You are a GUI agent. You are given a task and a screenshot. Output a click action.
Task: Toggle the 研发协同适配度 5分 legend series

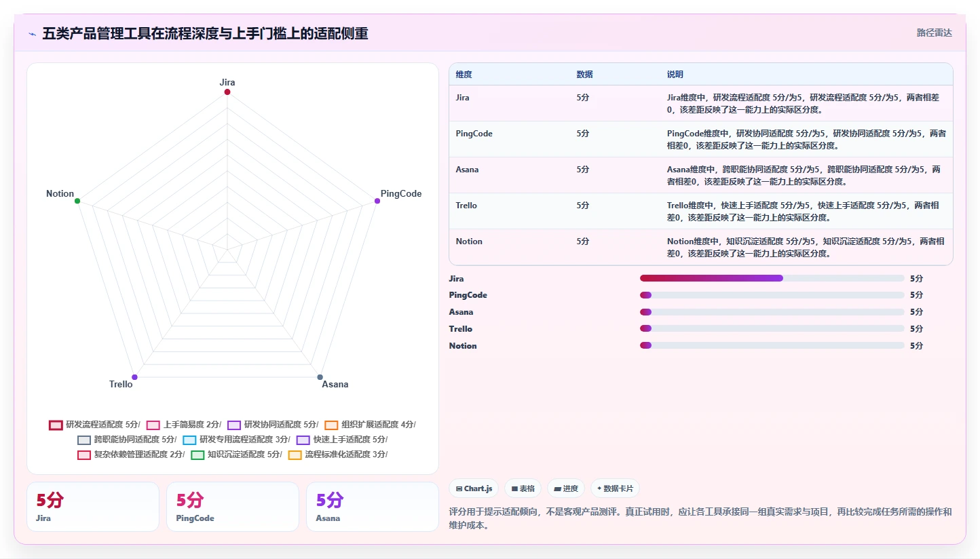coord(273,425)
